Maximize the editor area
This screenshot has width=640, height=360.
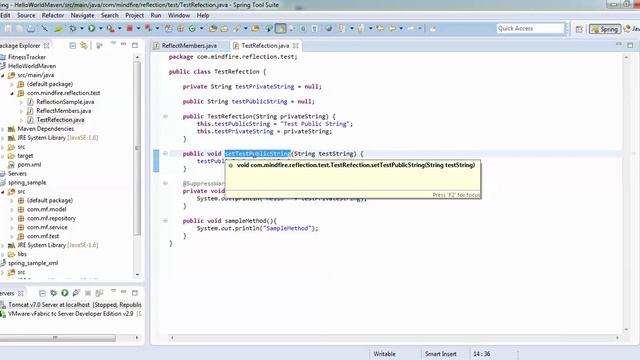click(630, 45)
